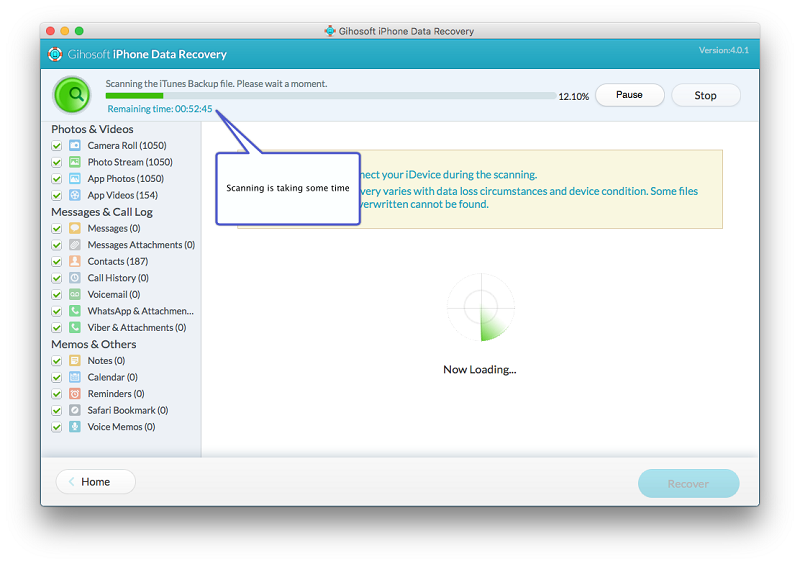Pause the scanning process

[630, 95]
